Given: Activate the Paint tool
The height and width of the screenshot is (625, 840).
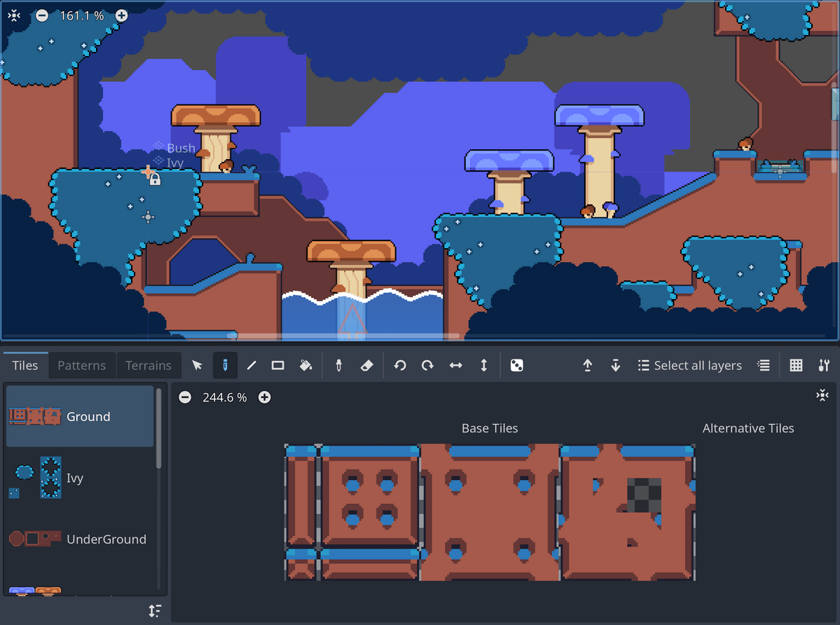Looking at the screenshot, I should [x=225, y=365].
